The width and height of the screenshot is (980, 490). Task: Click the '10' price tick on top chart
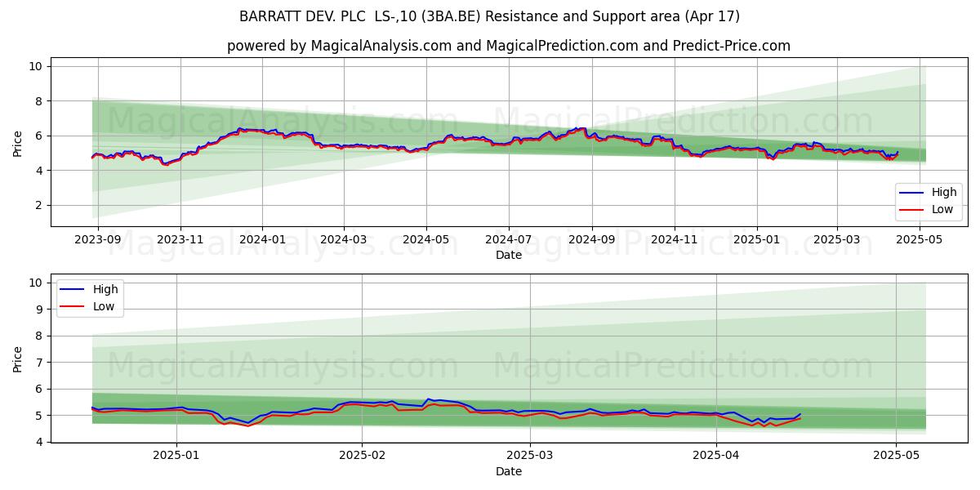click(x=37, y=66)
